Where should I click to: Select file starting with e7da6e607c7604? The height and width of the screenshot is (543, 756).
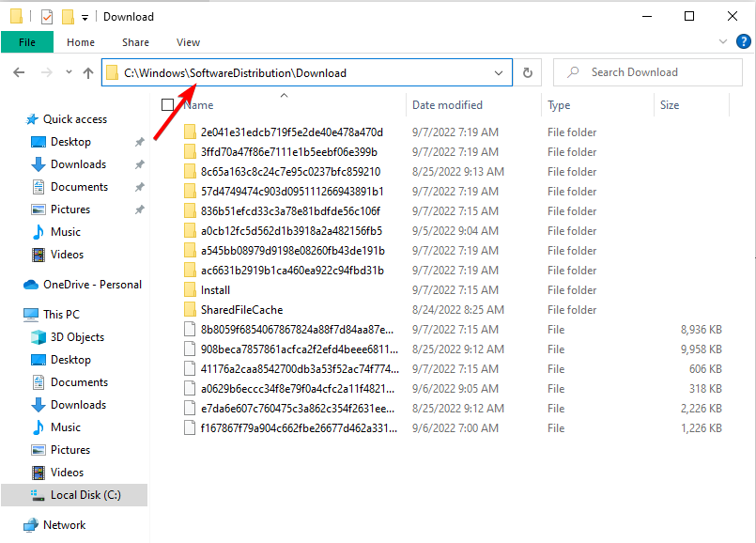[x=297, y=409]
